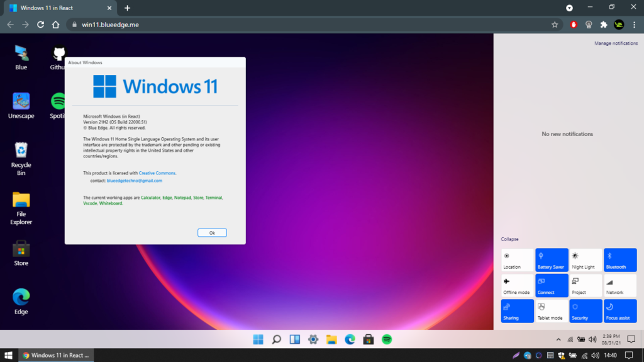This screenshot has height=362, width=644.
Task: Click the 2:39 PM clock in Win11 taskbar
Action: (x=611, y=339)
